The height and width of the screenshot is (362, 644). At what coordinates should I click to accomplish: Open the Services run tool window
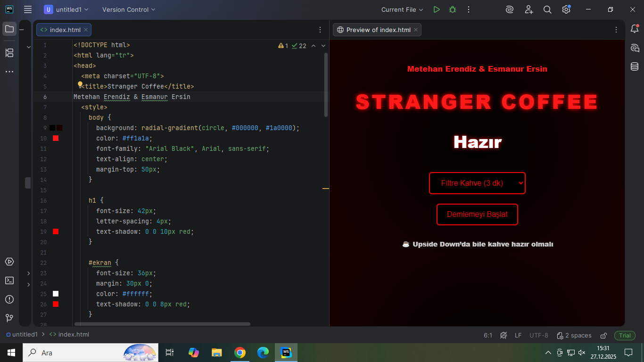click(9, 262)
